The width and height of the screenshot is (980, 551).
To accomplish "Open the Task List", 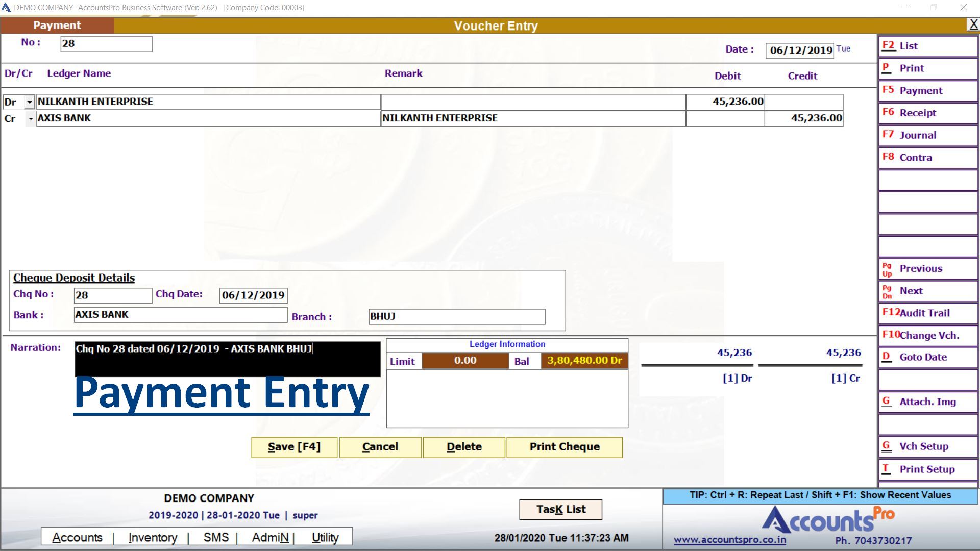I will (560, 509).
